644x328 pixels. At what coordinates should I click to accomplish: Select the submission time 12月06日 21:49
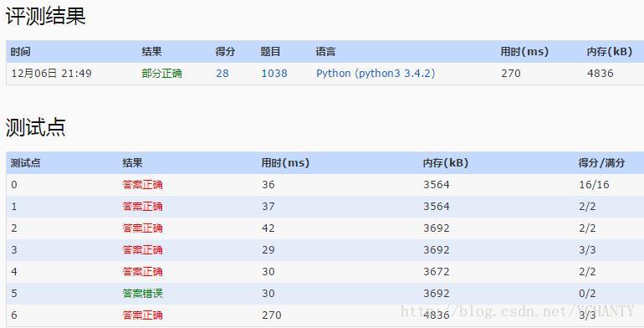[51, 74]
